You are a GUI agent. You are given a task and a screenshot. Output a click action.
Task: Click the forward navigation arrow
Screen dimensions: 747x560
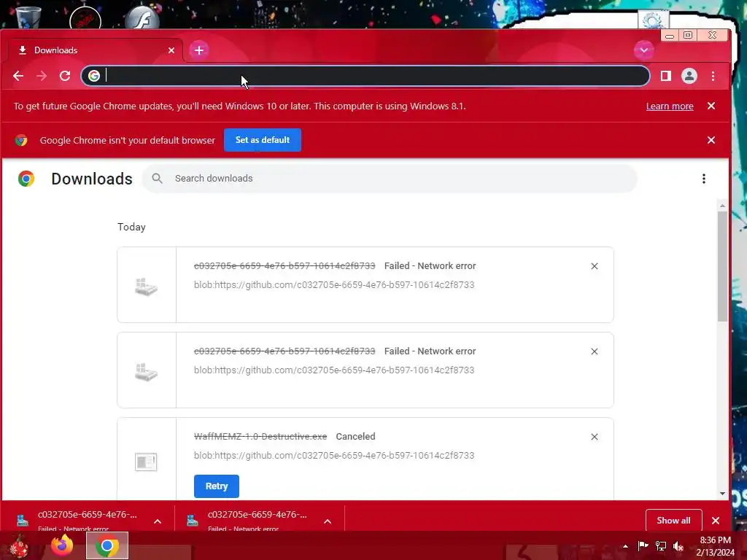42,76
